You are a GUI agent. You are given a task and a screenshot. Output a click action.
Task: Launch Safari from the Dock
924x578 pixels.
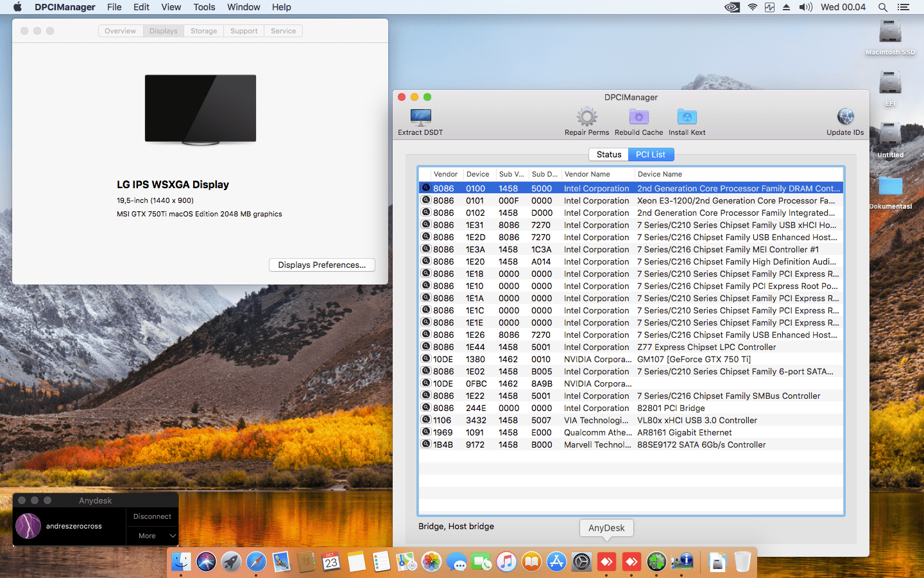(x=256, y=563)
